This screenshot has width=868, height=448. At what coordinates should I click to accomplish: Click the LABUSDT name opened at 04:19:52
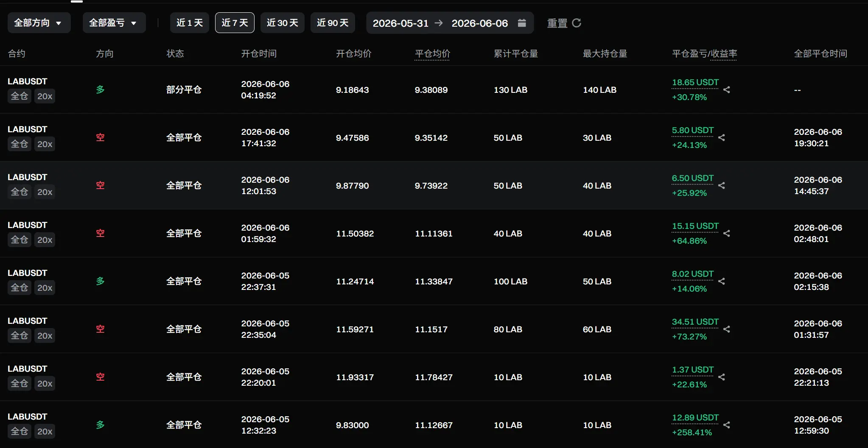tap(28, 81)
